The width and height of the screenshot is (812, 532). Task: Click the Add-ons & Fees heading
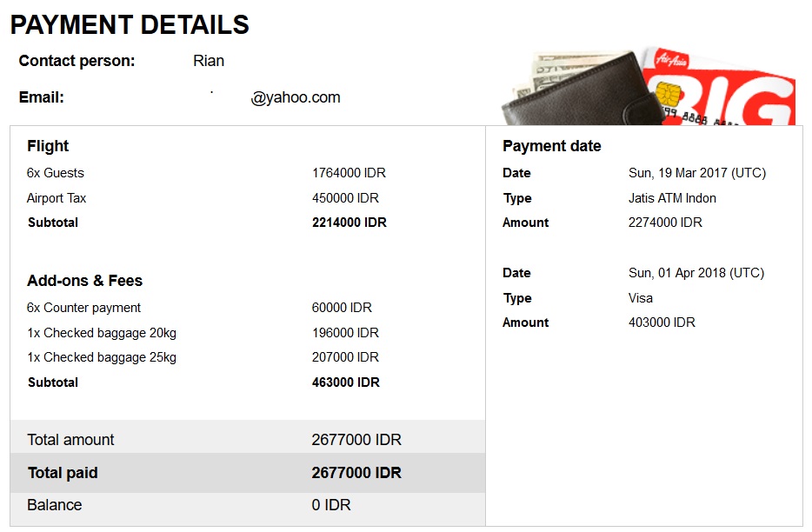pos(84,281)
